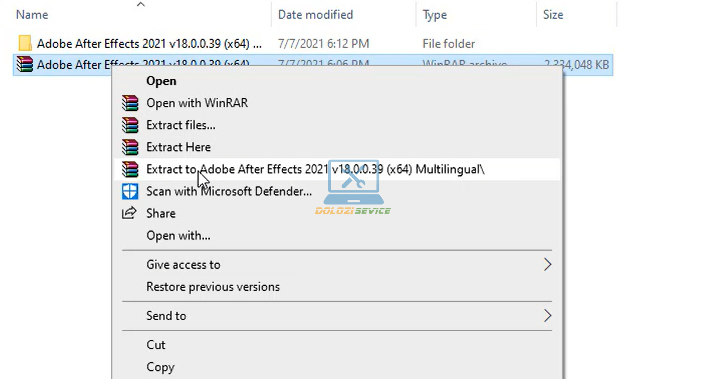Click the WinRAR archive file icon in the list
The width and height of the screenshot is (707, 379).
24,64
